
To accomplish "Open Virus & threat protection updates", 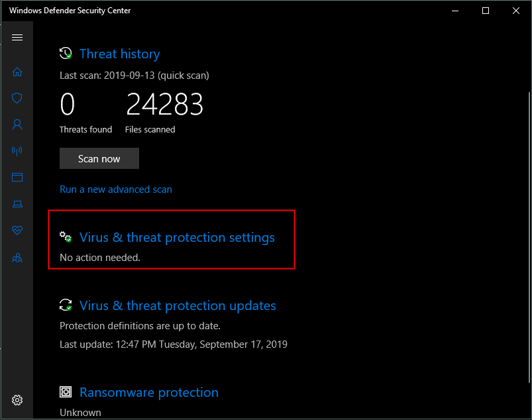I will tap(178, 305).
